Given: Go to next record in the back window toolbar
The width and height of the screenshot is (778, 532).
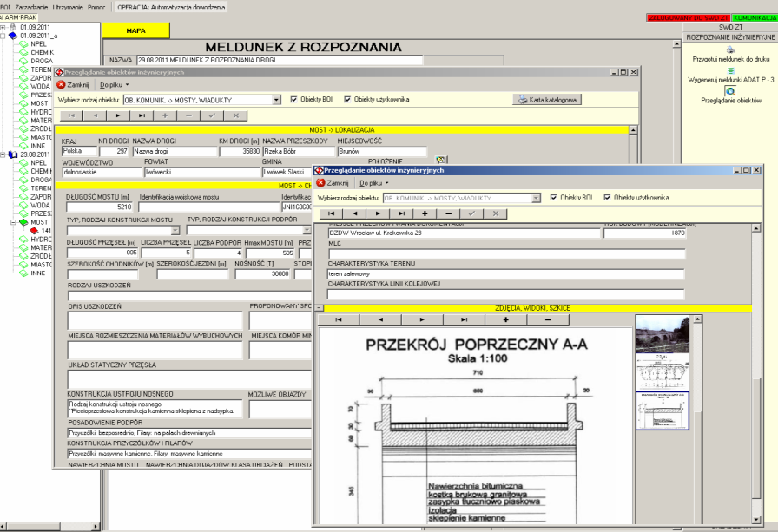Looking at the screenshot, I should point(118,115).
